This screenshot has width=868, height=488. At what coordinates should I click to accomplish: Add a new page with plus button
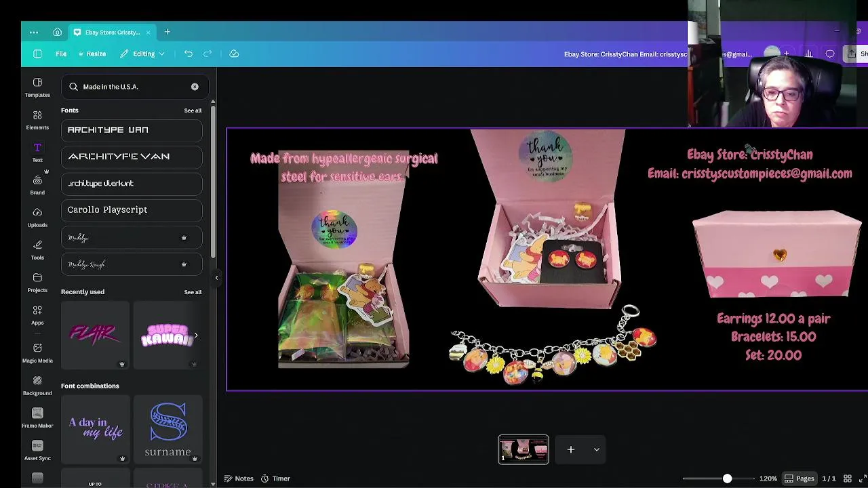tap(571, 449)
